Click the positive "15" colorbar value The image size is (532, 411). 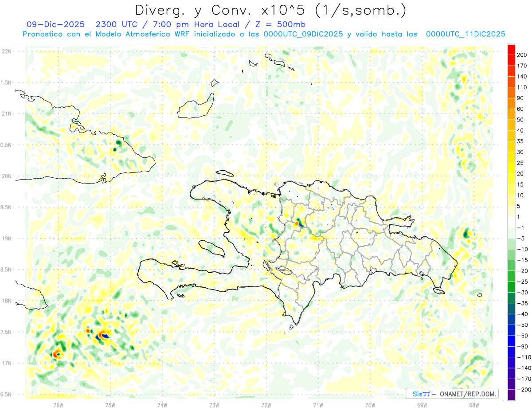521,184
